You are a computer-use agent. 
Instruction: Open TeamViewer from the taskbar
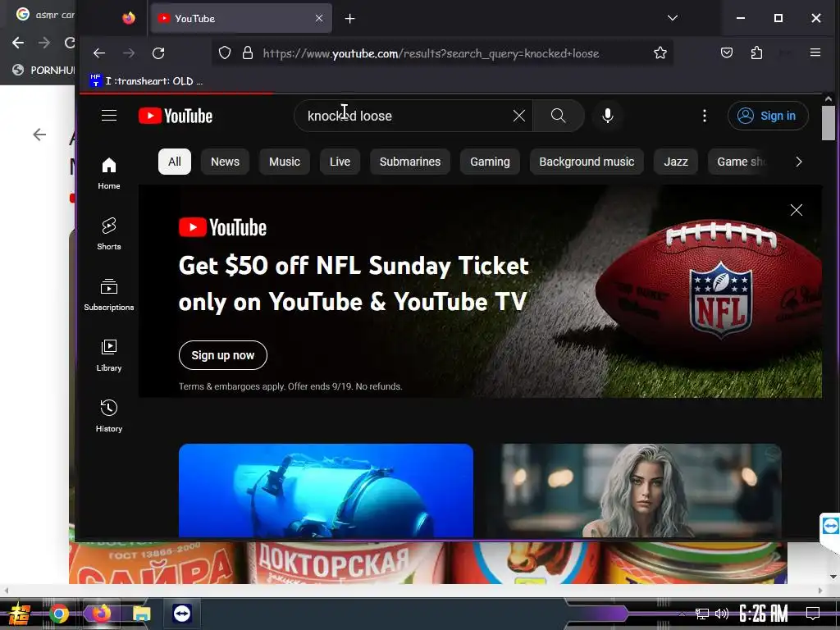[182, 614]
